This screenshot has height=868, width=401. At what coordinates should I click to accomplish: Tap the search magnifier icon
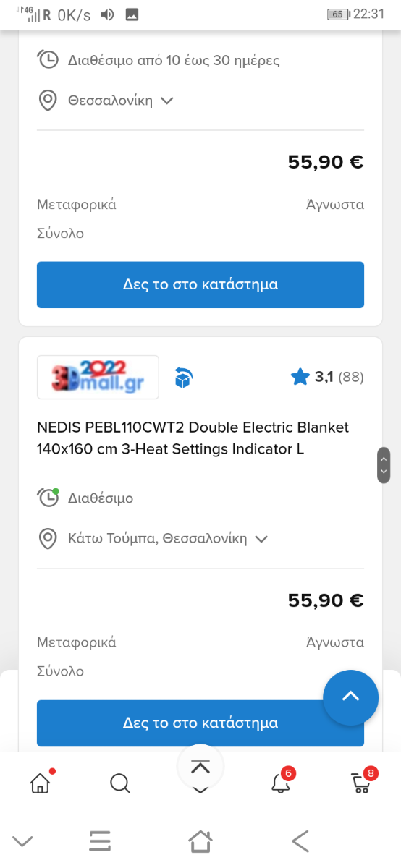(x=120, y=783)
